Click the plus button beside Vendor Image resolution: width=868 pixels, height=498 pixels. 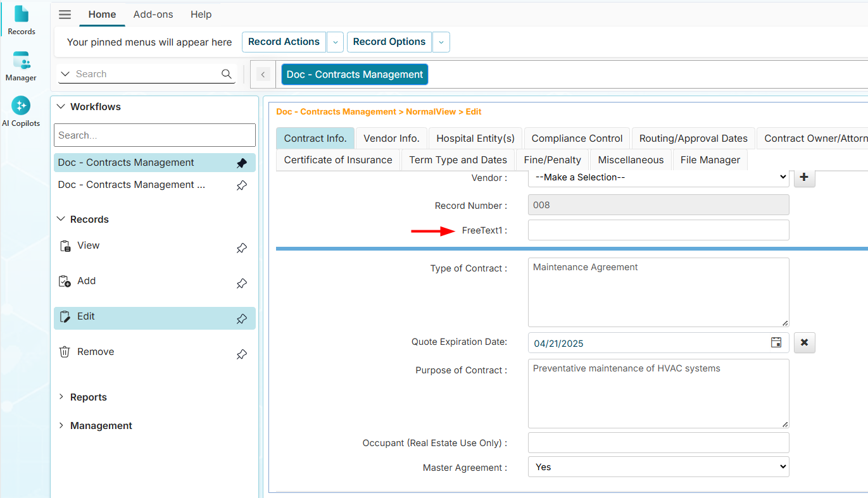[804, 177]
